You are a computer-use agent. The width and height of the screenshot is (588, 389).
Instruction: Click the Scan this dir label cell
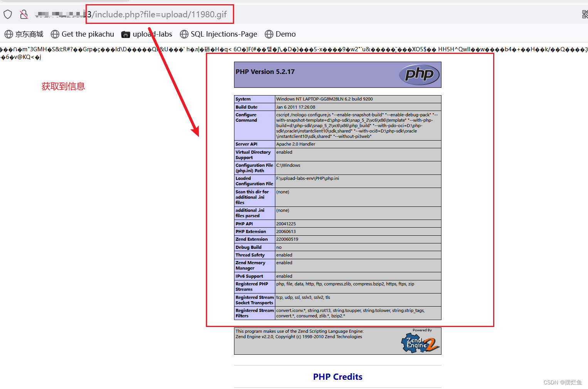click(254, 197)
